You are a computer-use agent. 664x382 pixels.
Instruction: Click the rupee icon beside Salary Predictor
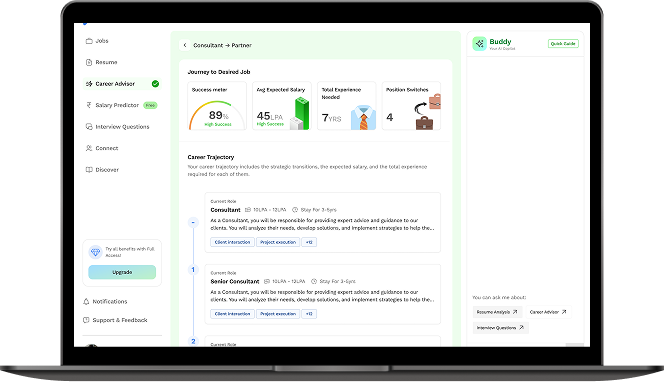click(x=89, y=105)
